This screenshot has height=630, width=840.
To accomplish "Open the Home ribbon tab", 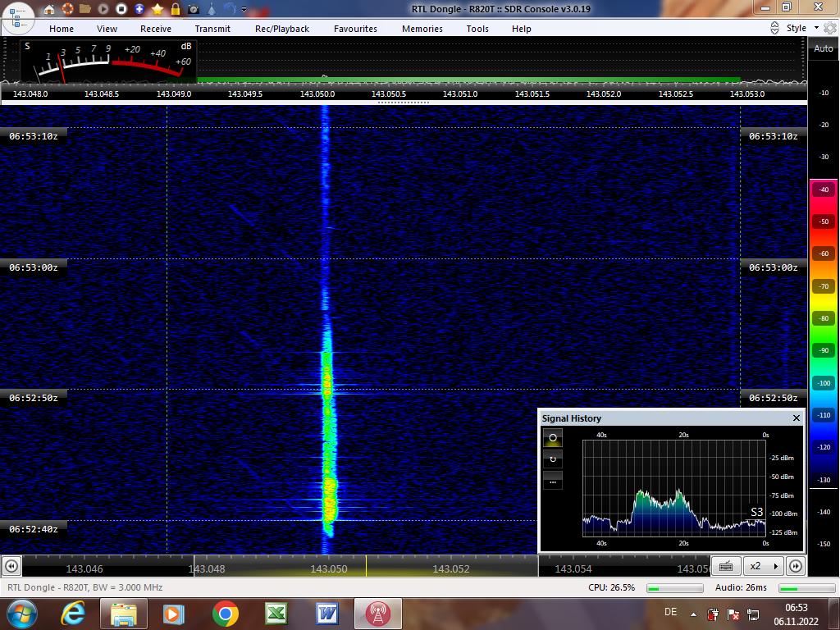I will pyautogui.click(x=62, y=29).
